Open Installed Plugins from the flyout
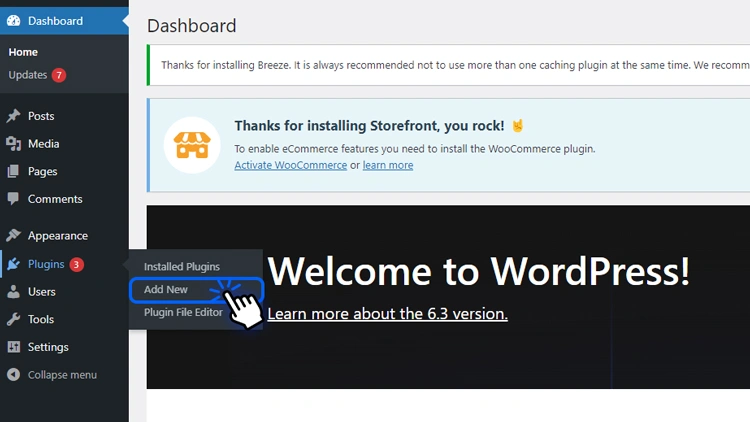 181,267
